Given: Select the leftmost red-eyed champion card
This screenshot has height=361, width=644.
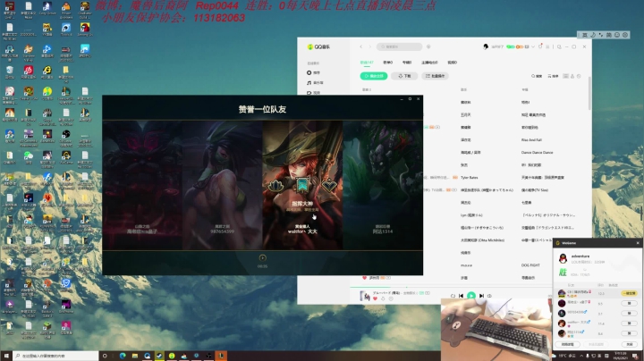Looking at the screenshot, I should coord(142,185).
